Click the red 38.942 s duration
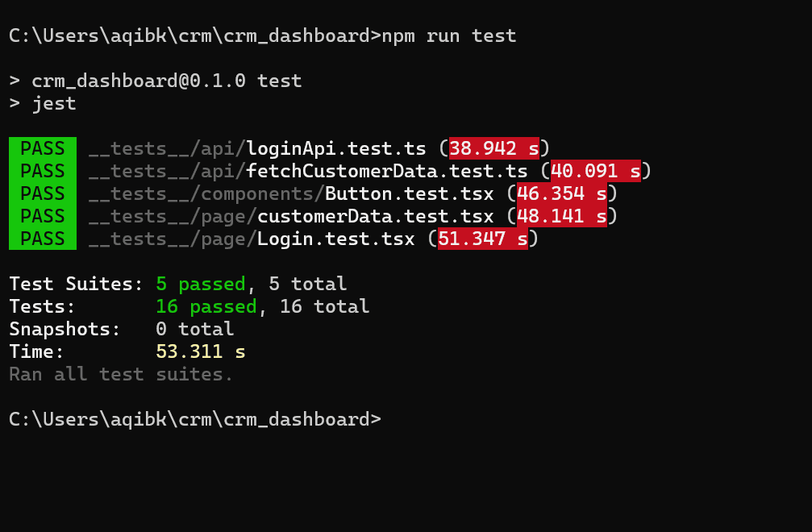Screen dimensions: 812x532 pyautogui.click(x=493, y=148)
